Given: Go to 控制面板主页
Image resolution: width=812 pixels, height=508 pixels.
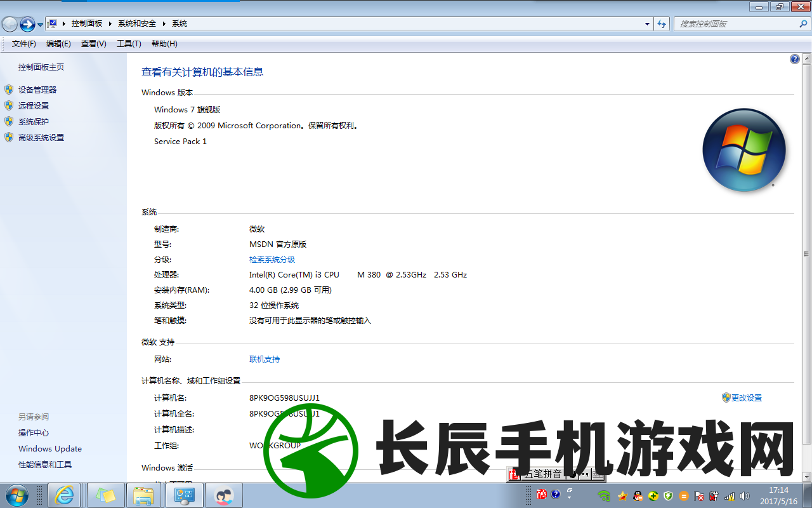Looking at the screenshot, I should [x=41, y=67].
